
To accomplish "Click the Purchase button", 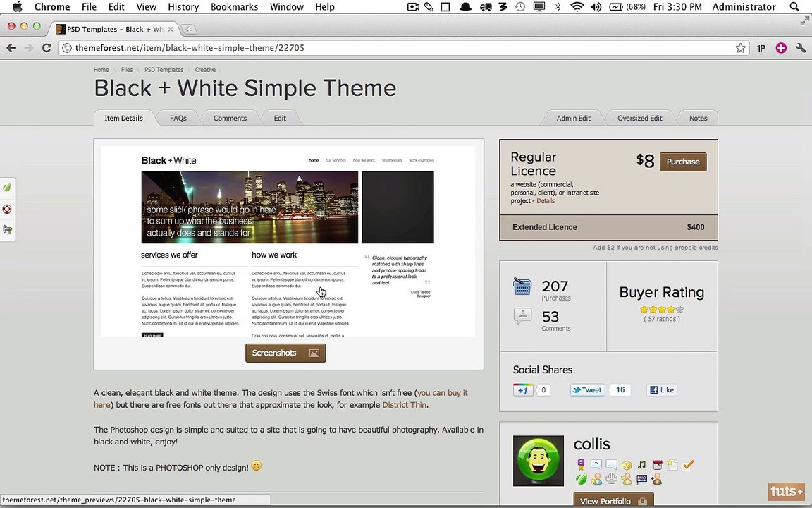I will (x=683, y=162).
